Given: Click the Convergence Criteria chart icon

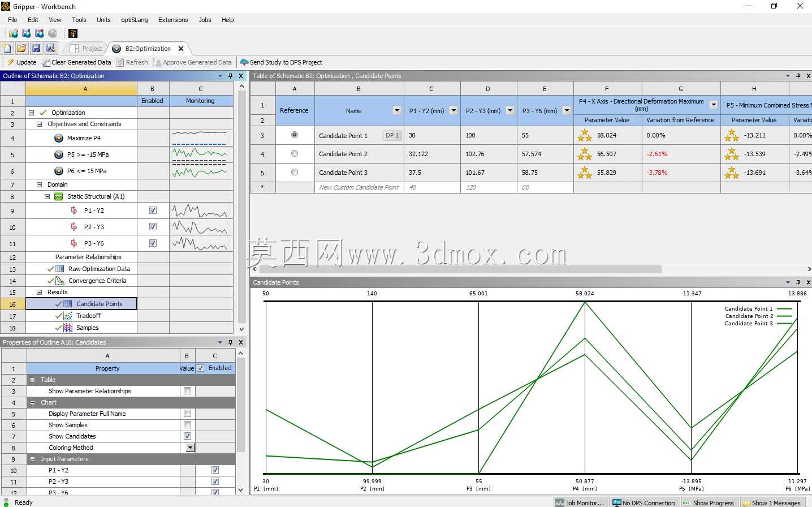Looking at the screenshot, I should pyautogui.click(x=60, y=281).
